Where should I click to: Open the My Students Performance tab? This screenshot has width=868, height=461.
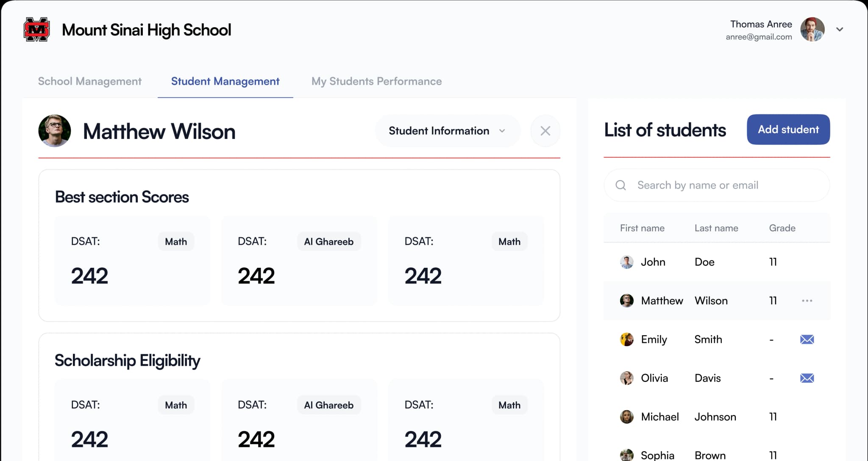(x=376, y=81)
